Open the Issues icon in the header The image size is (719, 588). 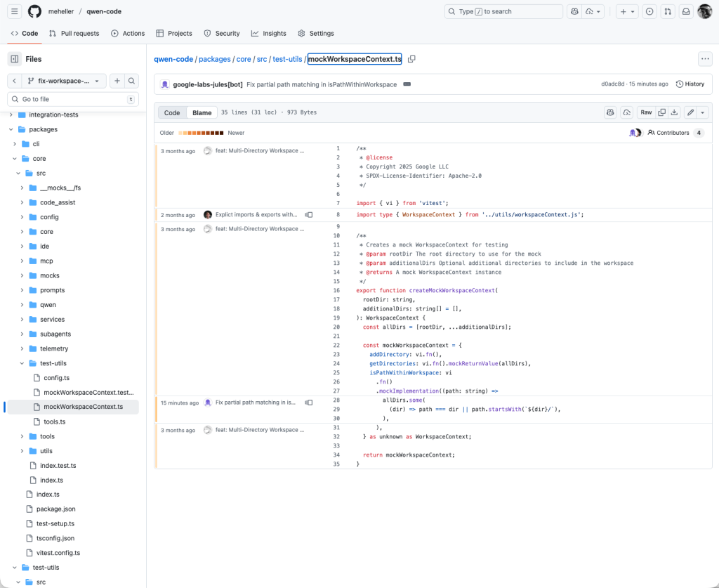click(649, 12)
